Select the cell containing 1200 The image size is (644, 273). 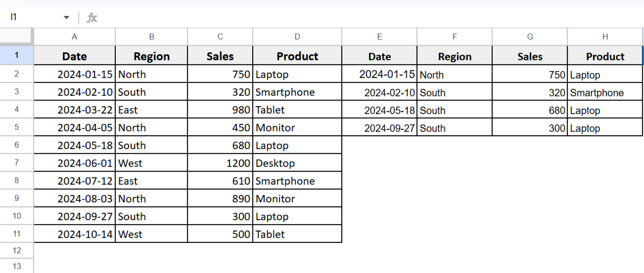pyautogui.click(x=220, y=163)
